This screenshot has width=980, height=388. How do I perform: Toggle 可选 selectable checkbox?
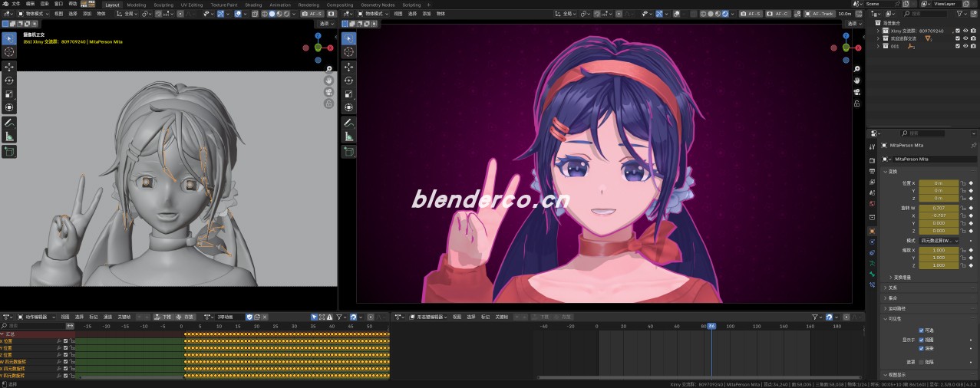(x=921, y=330)
